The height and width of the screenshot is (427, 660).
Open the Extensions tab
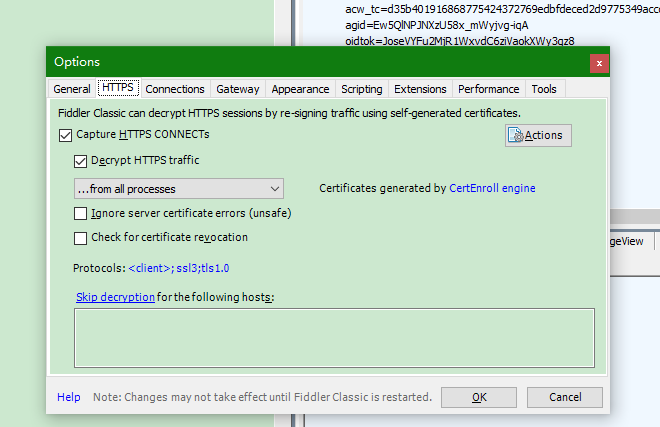point(420,89)
